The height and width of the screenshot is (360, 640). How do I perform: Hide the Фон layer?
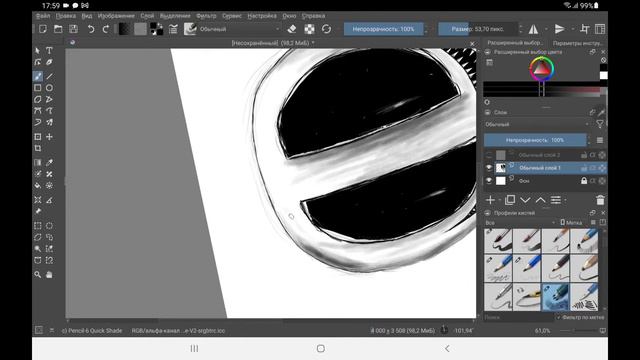pyautogui.click(x=489, y=180)
